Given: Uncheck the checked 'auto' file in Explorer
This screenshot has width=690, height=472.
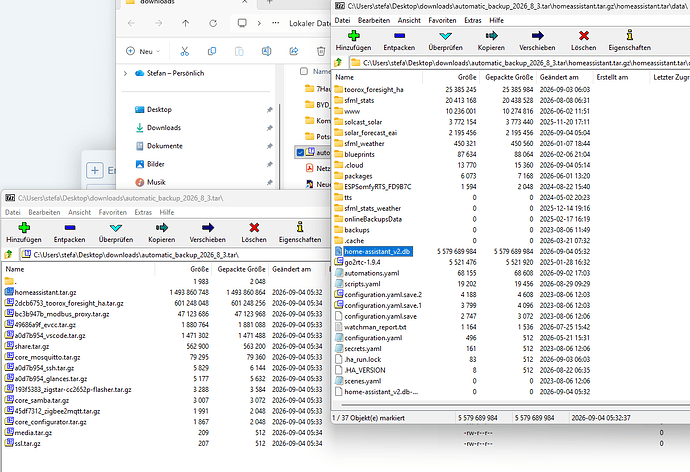Looking at the screenshot, I should pos(300,153).
